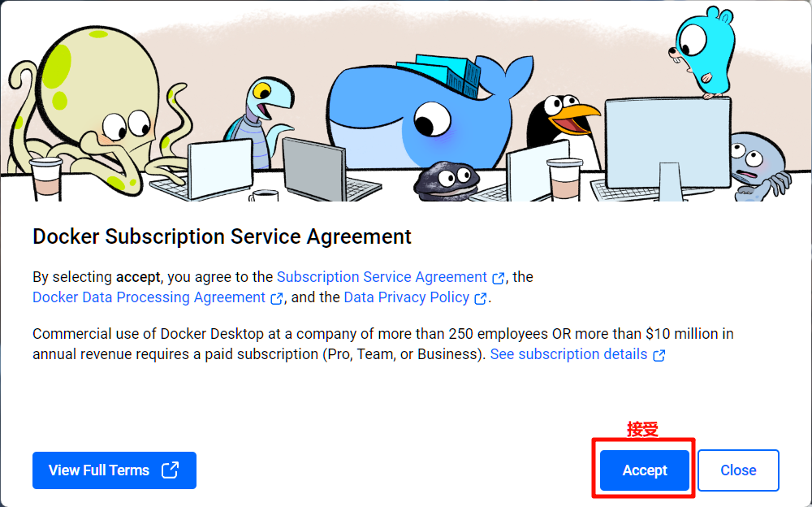Click the dark rock creature on the desk
812x507 pixels.
(447, 180)
